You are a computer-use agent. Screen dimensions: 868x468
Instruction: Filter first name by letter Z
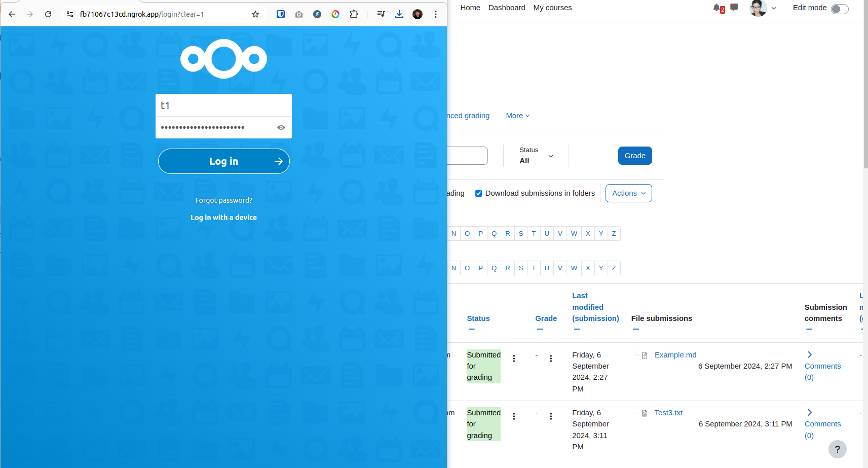(x=614, y=233)
